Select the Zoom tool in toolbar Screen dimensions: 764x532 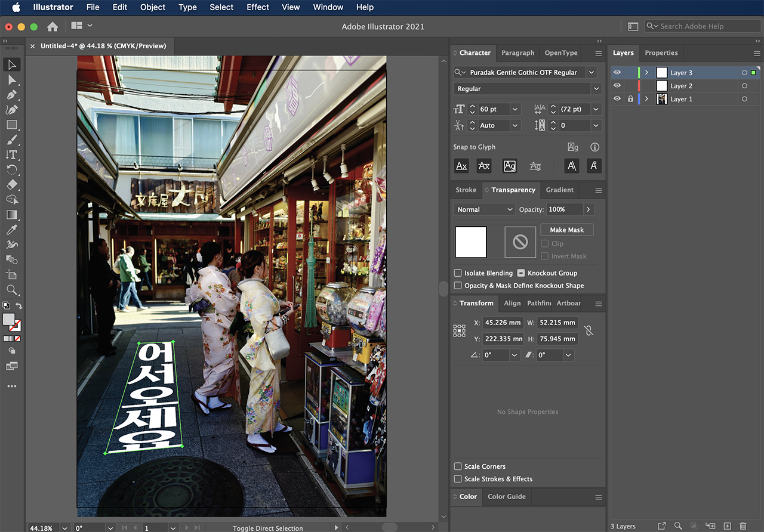click(x=12, y=290)
